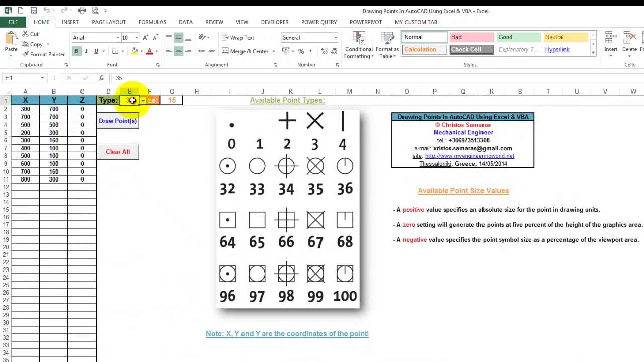Switch to the FORMULAS tab
This screenshot has width=644, height=362.
click(x=152, y=22)
